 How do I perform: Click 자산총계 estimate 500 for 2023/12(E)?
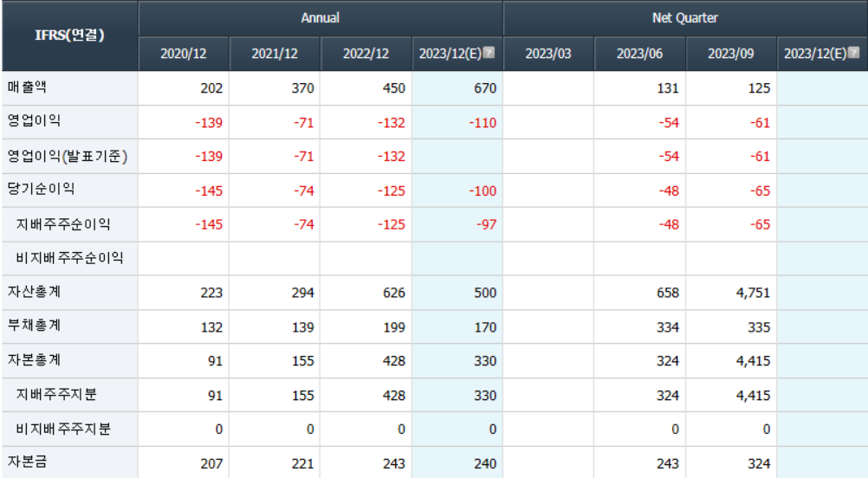coord(485,293)
